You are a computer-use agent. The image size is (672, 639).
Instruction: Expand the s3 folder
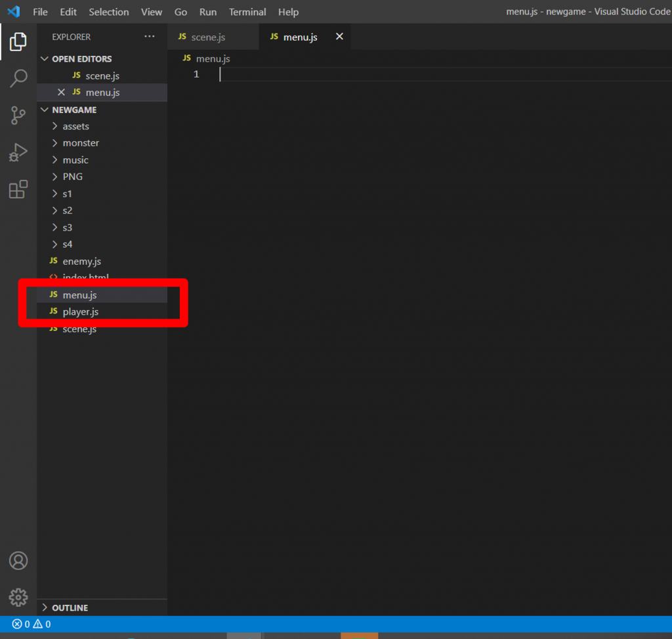[54, 227]
